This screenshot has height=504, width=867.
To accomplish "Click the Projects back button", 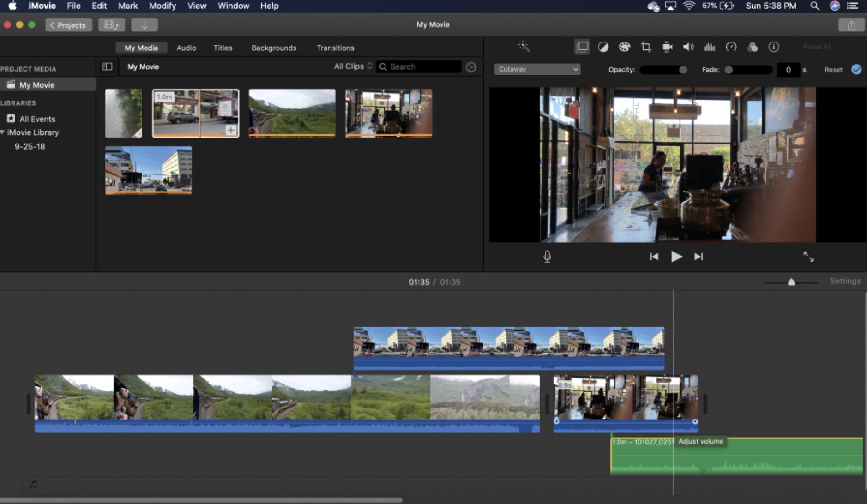I will [68, 25].
